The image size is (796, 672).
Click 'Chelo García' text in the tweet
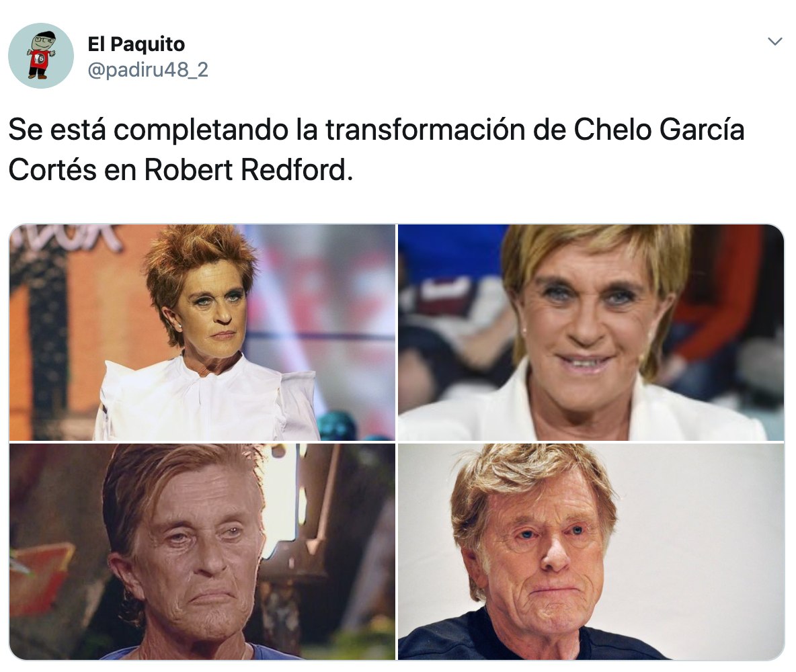[x=659, y=130]
